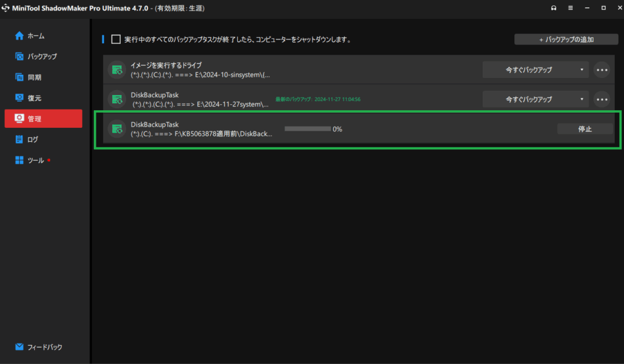Click the Home house icon in sidebar
Image resolution: width=624 pixels, height=364 pixels.
[x=19, y=36]
